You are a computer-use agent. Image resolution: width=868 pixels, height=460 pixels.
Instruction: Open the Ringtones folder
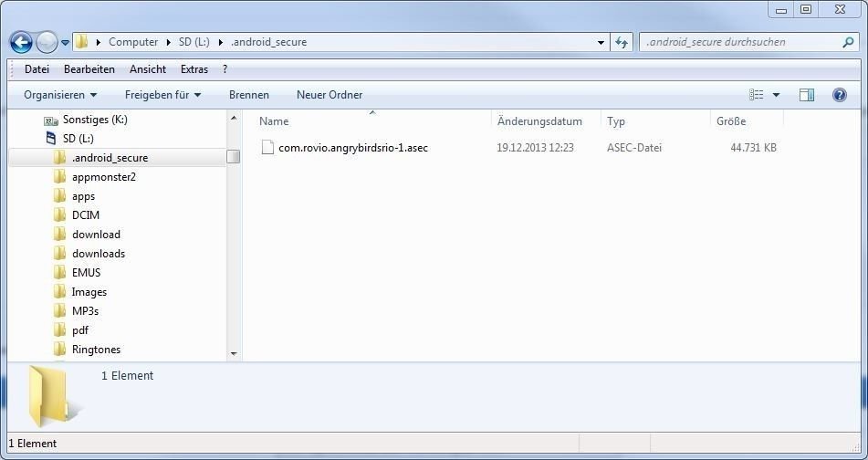(x=97, y=350)
